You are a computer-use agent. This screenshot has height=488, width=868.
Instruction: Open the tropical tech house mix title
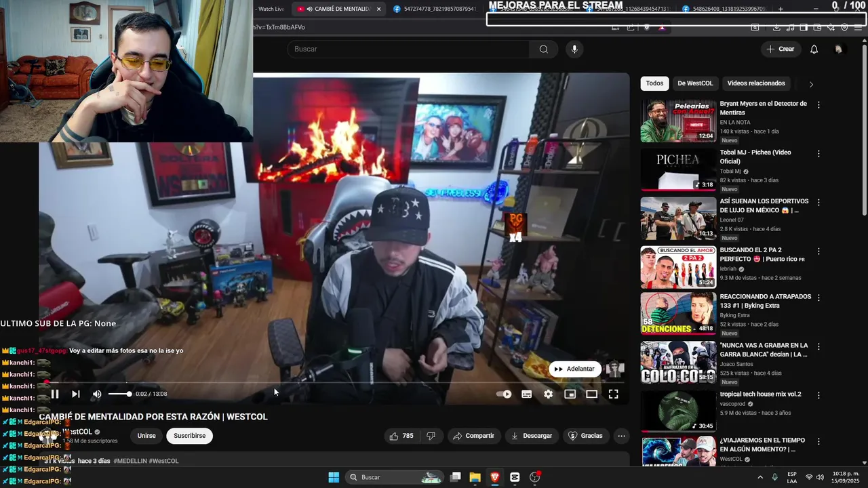[x=760, y=394]
